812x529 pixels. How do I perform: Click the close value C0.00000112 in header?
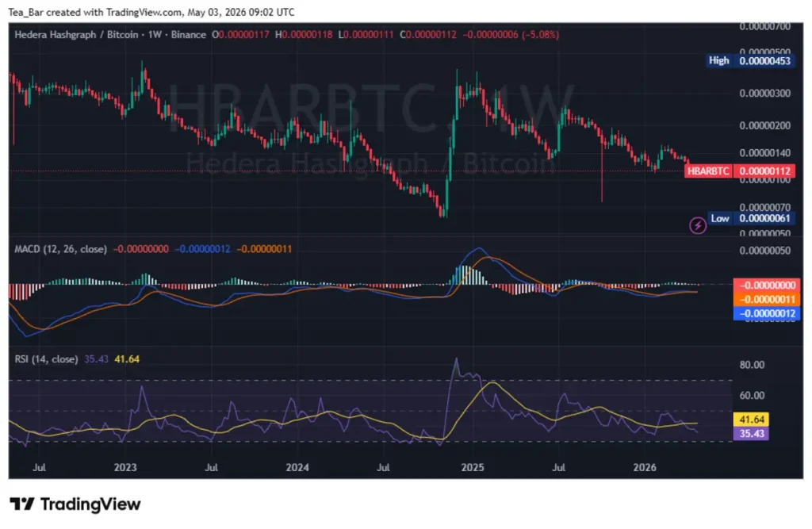[x=427, y=35]
